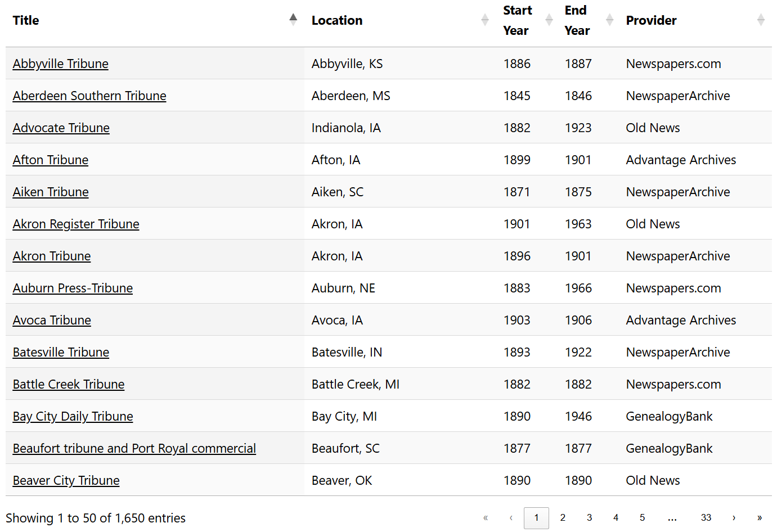777x532 pixels.
Task: Open Bay City Daily Tribune link
Action: coord(73,416)
